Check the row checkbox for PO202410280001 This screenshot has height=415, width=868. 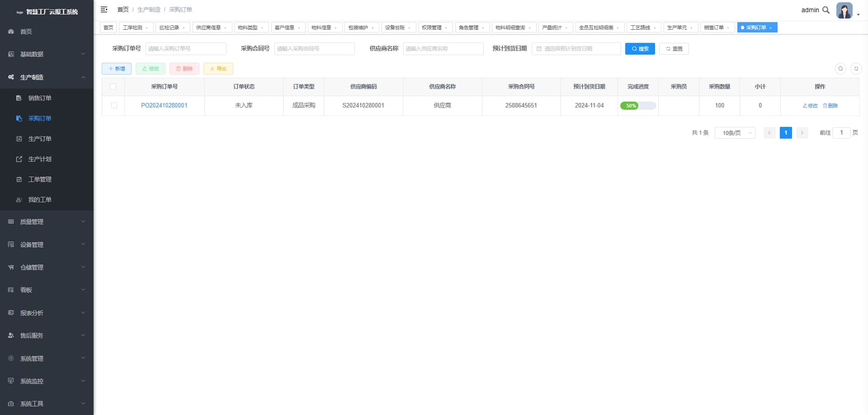click(114, 106)
